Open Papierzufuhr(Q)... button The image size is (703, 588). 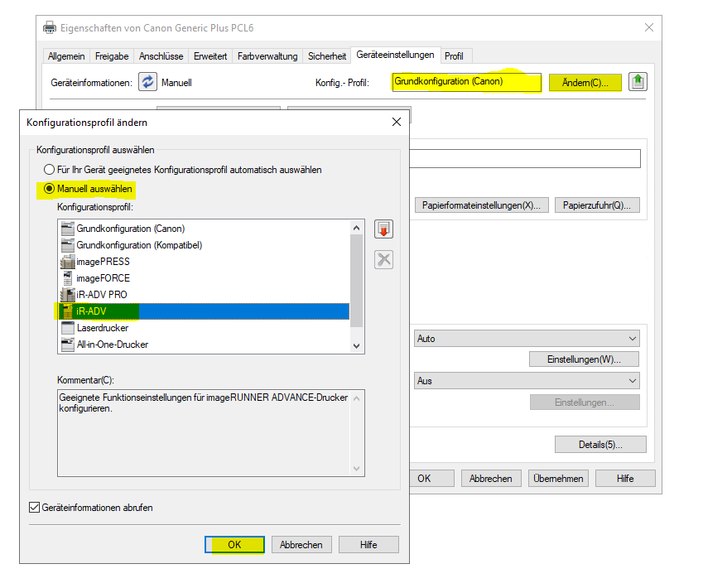[597, 205]
